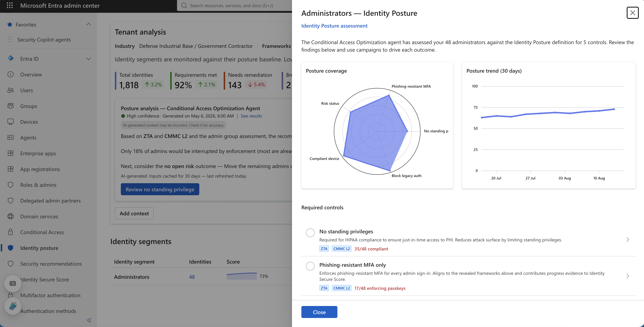Click the 17/48 enforcing passkeys status text
This screenshot has height=327, width=644.
(x=380, y=288)
